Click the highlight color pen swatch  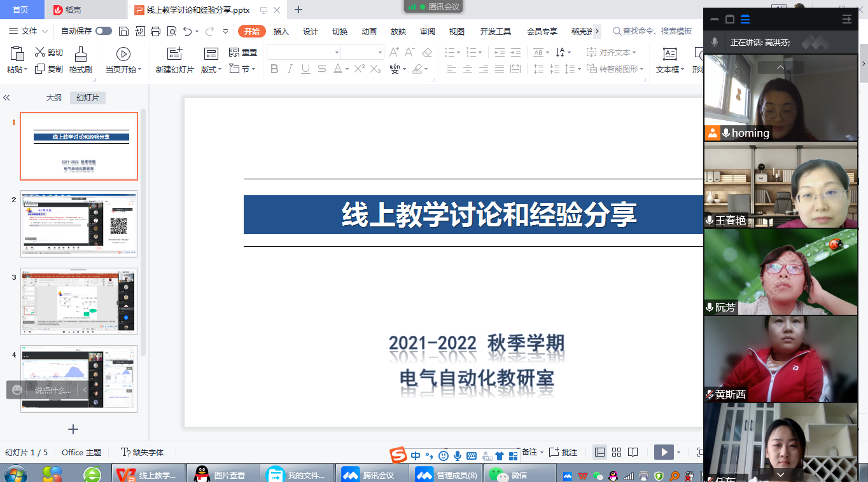pos(417,69)
